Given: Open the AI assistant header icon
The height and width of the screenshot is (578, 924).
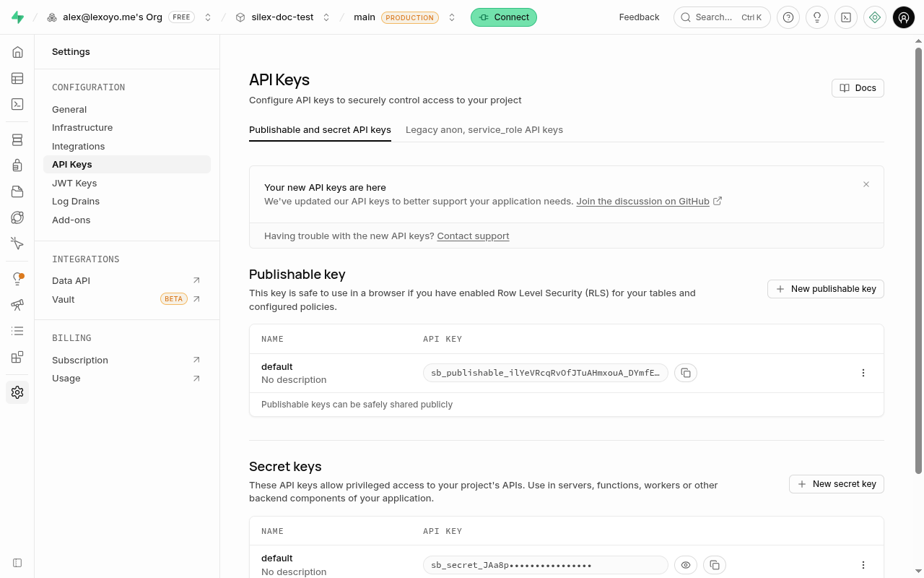Looking at the screenshot, I should tap(875, 17).
